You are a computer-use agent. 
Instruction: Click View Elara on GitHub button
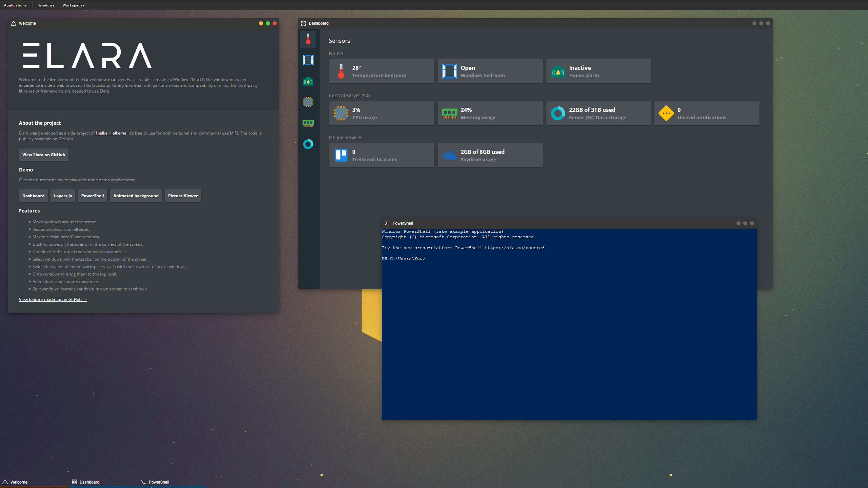click(x=43, y=155)
